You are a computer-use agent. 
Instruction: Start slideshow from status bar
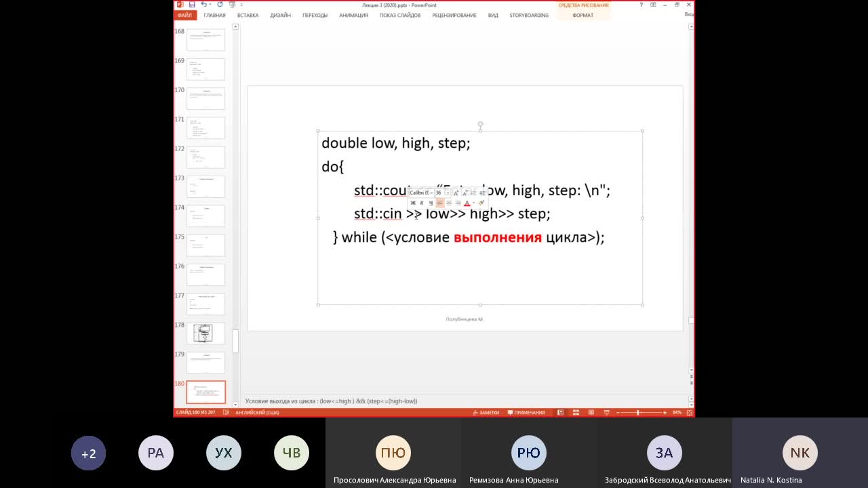pos(606,412)
